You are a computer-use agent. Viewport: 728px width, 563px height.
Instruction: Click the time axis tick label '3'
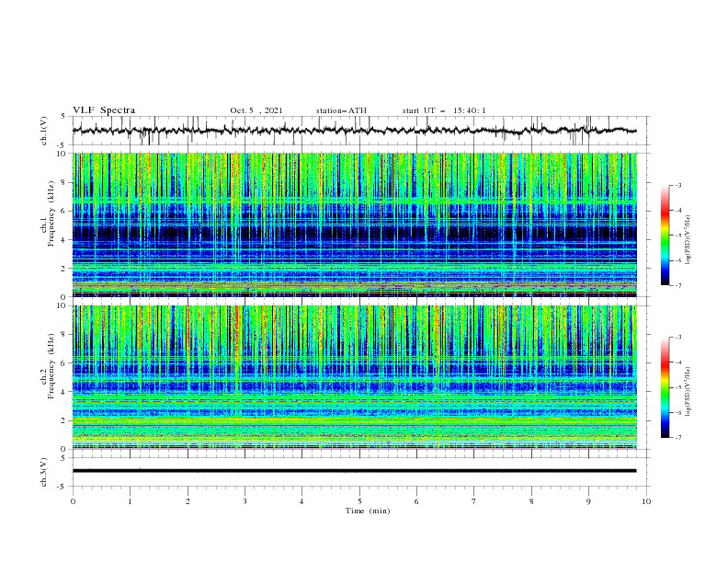point(245,501)
